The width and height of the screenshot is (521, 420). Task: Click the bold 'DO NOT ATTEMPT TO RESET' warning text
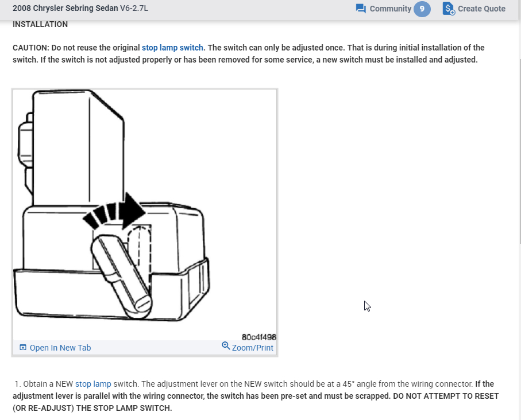[x=446, y=396]
